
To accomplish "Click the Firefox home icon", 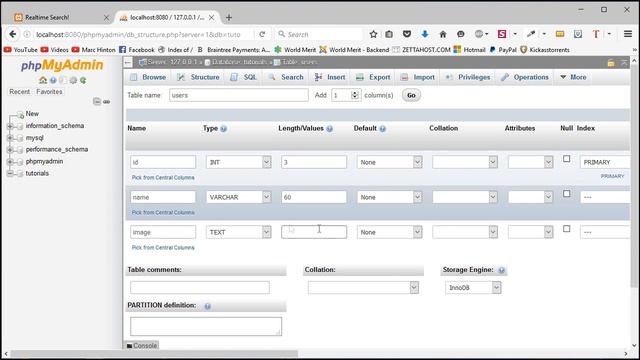I will point(443,34).
